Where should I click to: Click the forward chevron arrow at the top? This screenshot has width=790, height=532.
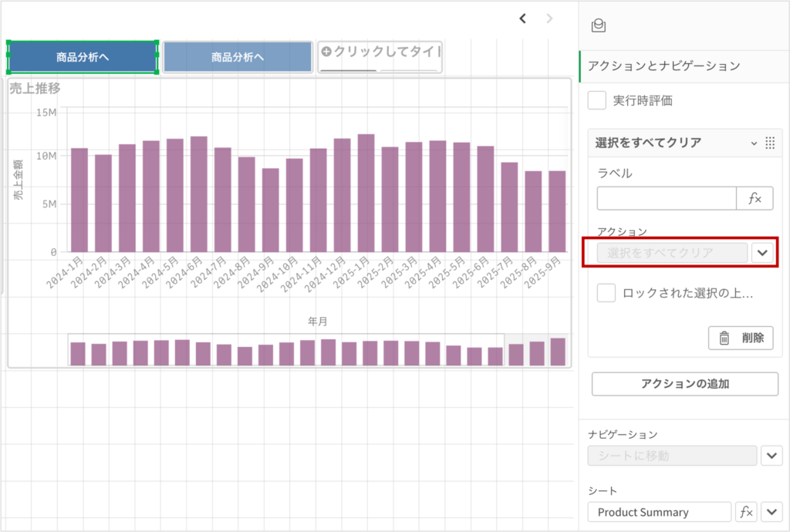(549, 19)
